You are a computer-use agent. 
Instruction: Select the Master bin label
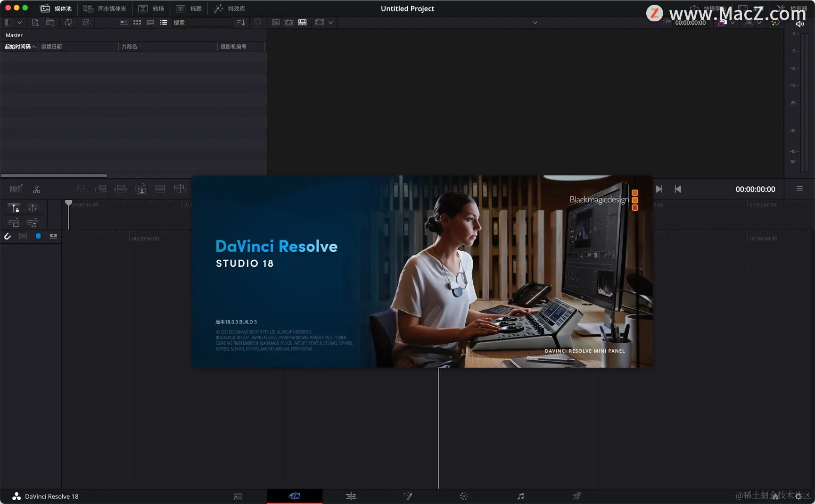coord(14,35)
